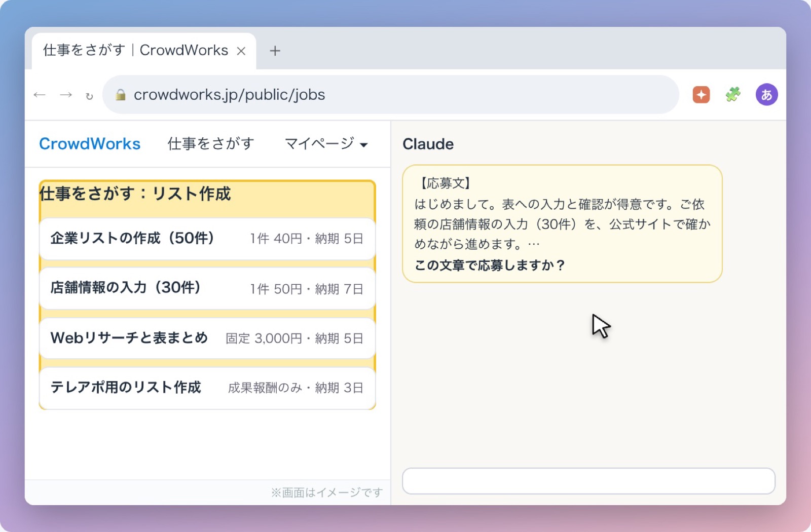Click the この文章で応募しますか？ question text

tap(490, 265)
